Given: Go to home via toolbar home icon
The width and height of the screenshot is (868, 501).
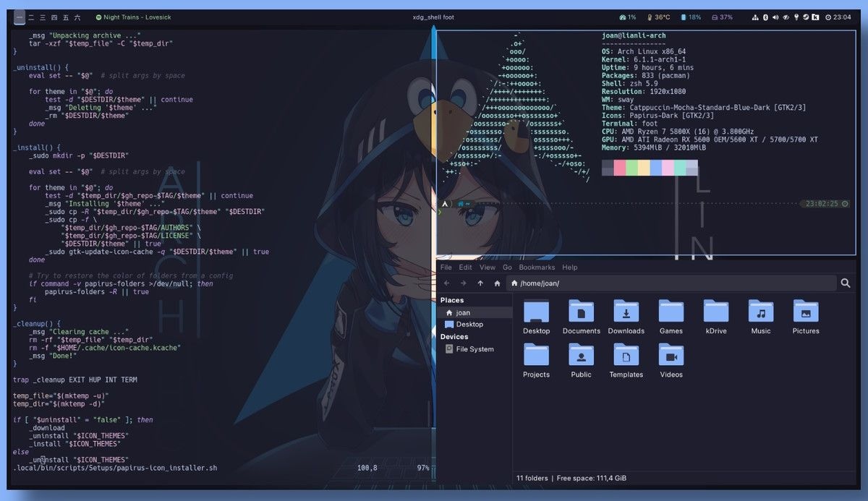Looking at the screenshot, I should click(497, 283).
